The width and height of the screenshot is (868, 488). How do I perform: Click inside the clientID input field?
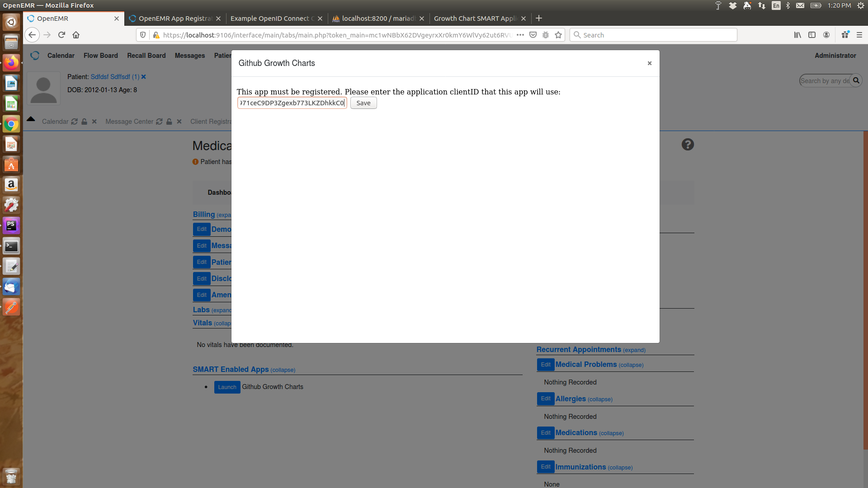click(292, 103)
